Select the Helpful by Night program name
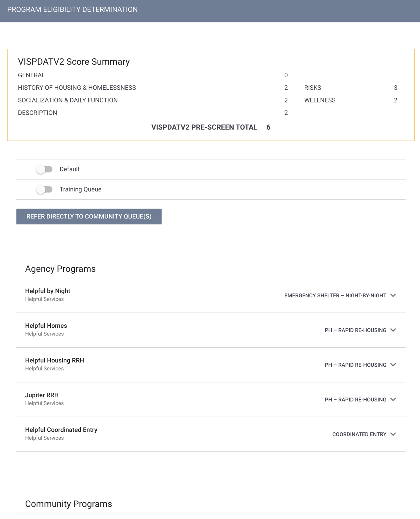The image size is (420, 519). (48, 291)
